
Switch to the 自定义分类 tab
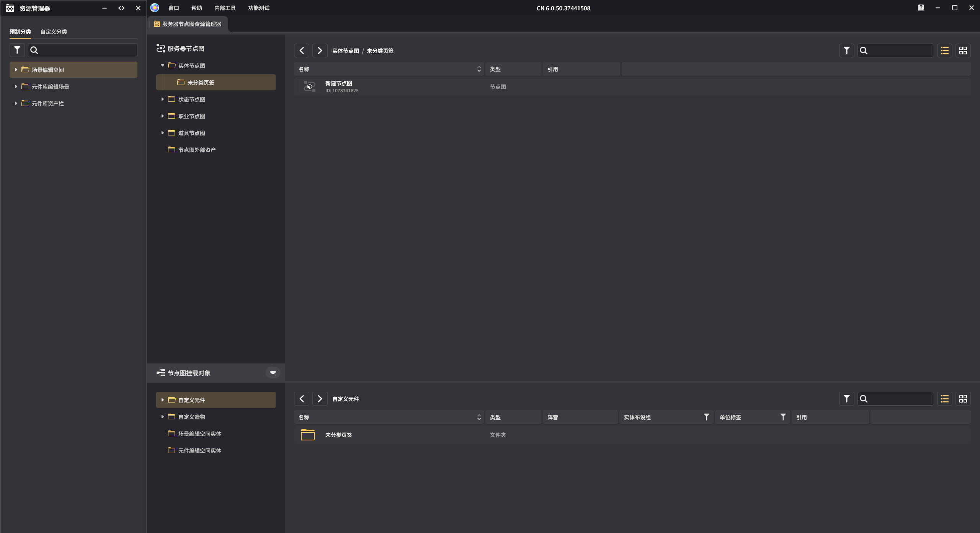[54, 32]
